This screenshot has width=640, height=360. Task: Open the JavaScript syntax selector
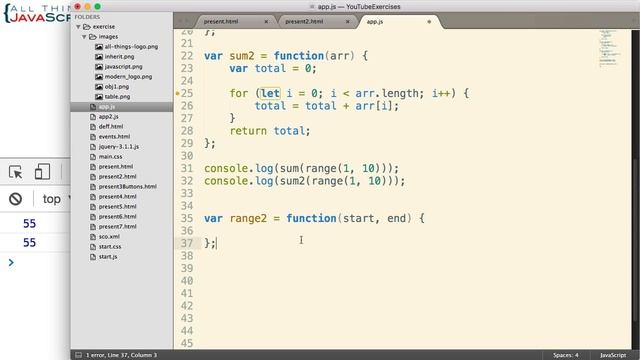pyautogui.click(x=613, y=355)
